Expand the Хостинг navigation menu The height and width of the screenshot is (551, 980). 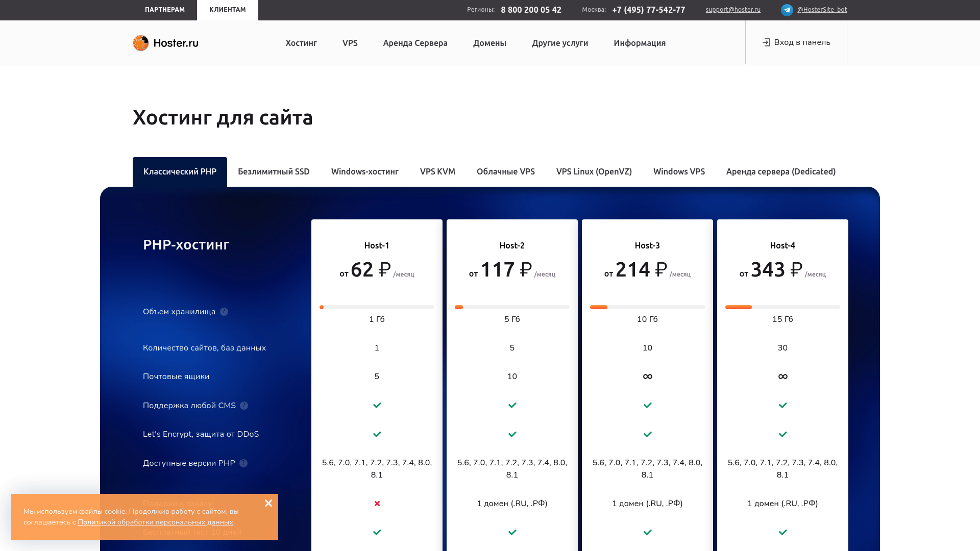[301, 43]
